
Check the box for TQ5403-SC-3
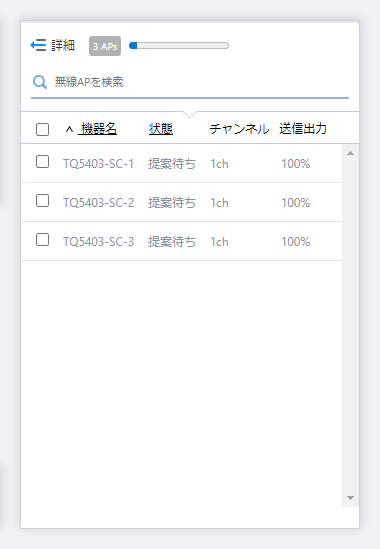click(42, 240)
